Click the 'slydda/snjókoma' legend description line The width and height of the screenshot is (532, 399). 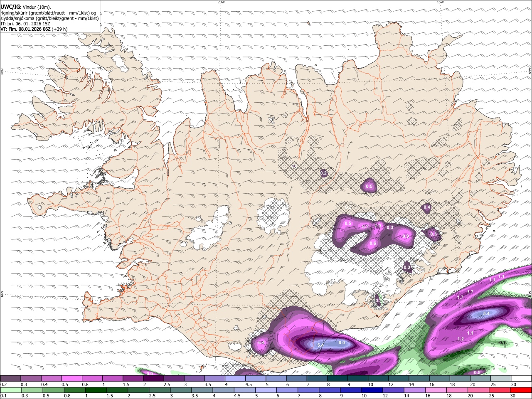(x=49, y=18)
